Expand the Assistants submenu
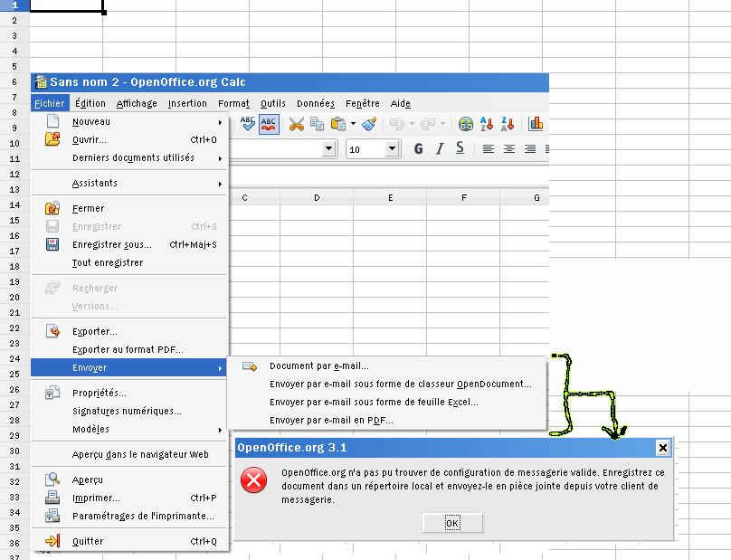The image size is (731, 560). click(x=129, y=184)
